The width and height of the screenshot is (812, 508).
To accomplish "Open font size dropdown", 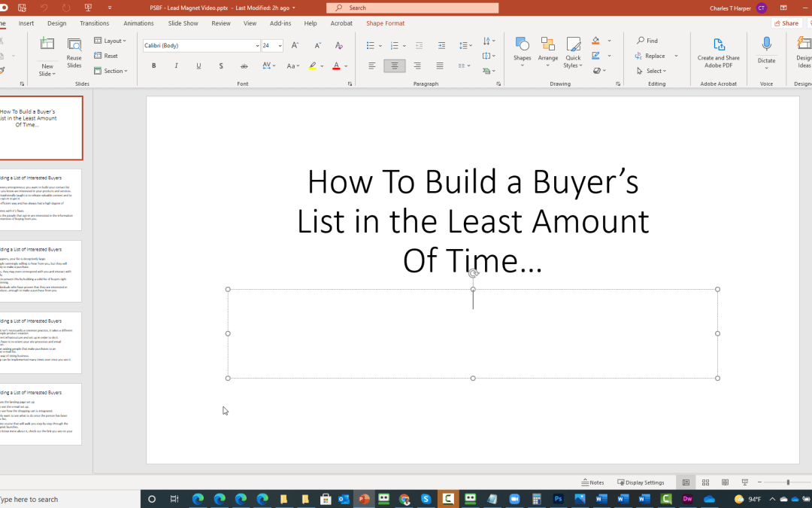I will [x=280, y=46].
